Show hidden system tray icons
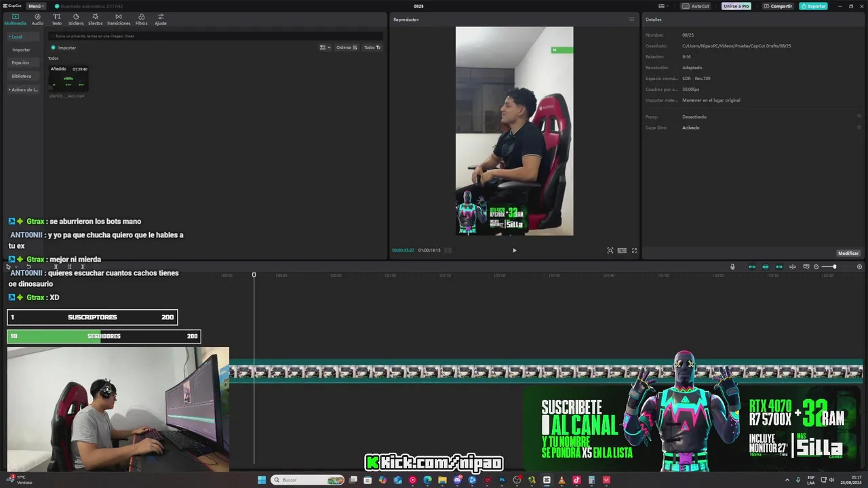This screenshot has width=868, height=488. [x=787, y=480]
